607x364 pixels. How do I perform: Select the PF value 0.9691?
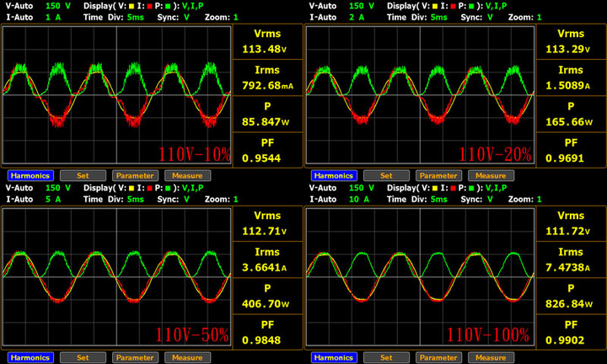(565, 158)
